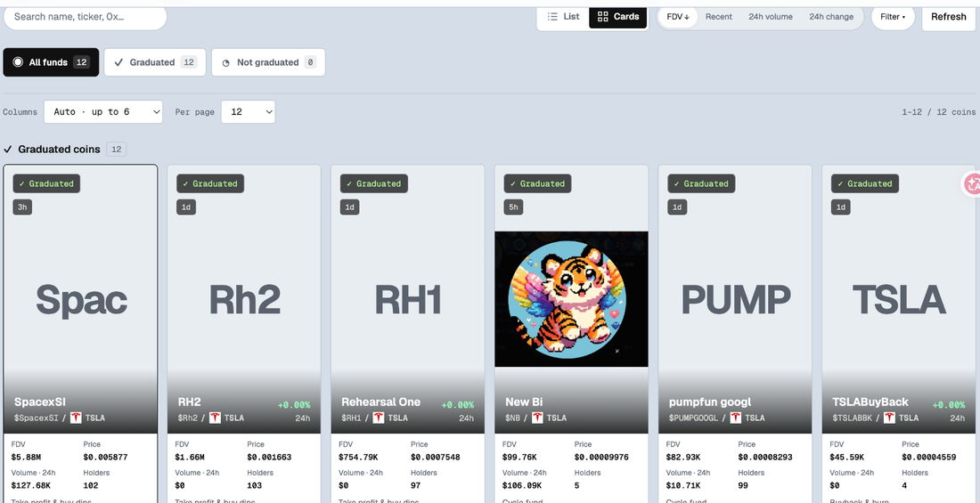Image resolution: width=980 pixels, height=503 pixels.
Task: Open the SpacexSI card thumbnail
Action: click(x=80, y=299)
